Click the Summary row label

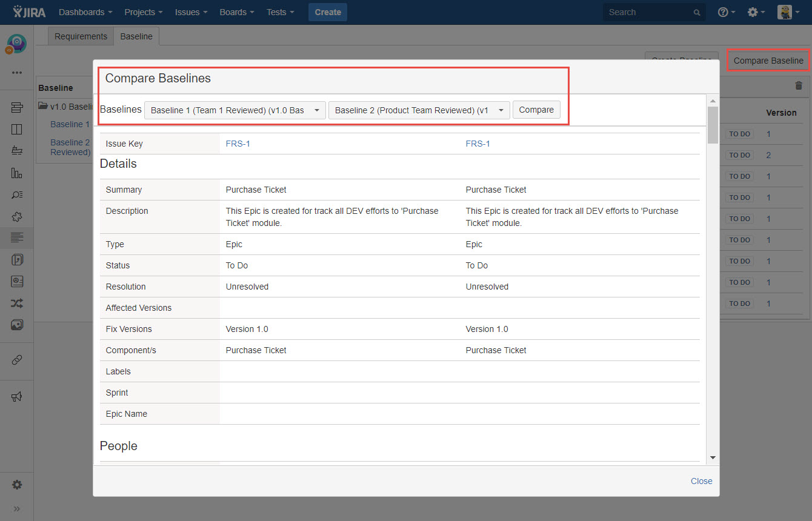click(x=124, y=190)
